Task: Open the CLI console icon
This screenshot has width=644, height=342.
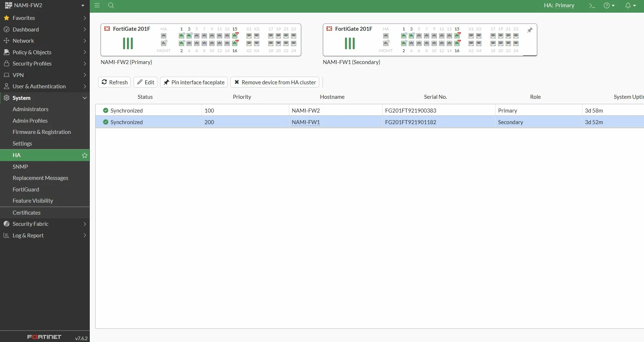Action: [x=592, y=5]
